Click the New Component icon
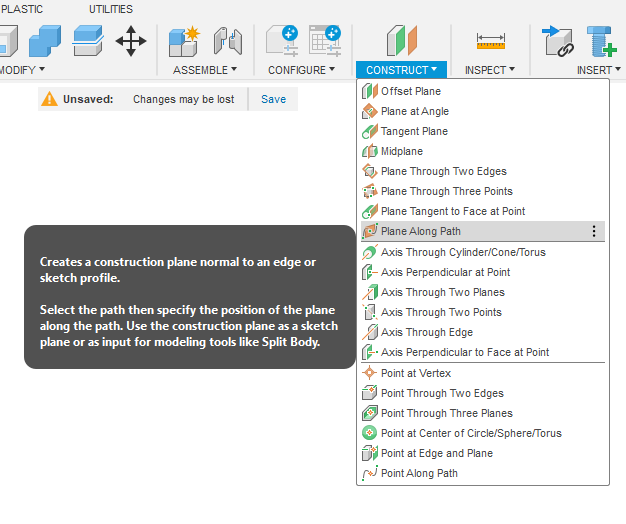Viewport: 626px width, 524px height. click(183, 41)
